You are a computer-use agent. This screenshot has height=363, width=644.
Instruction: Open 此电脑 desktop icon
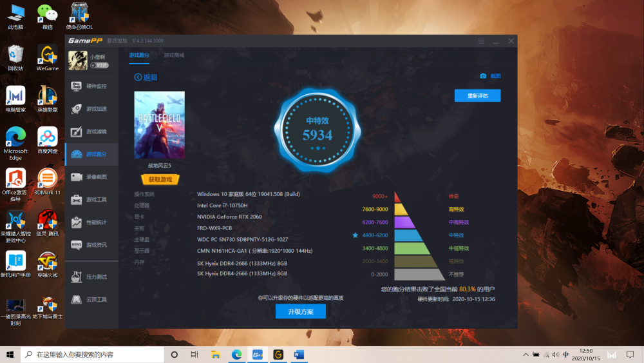point(15,17)
